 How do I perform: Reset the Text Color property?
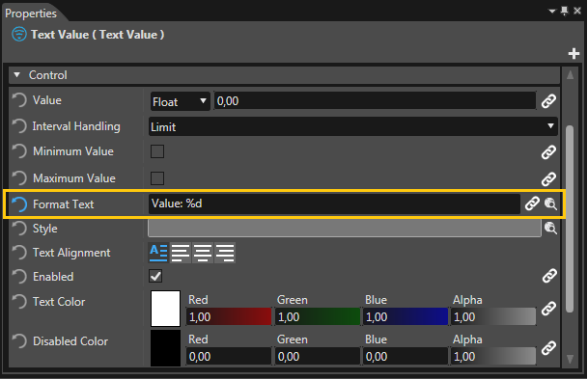tap(19, 302)
